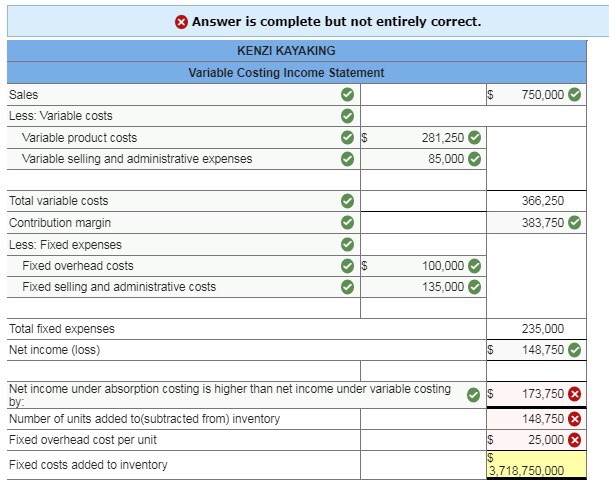The height and width of the screenshot is (504, 609).
Task: Click green check in 'Fixed selling and administrative costs' label
Action: 347,287
